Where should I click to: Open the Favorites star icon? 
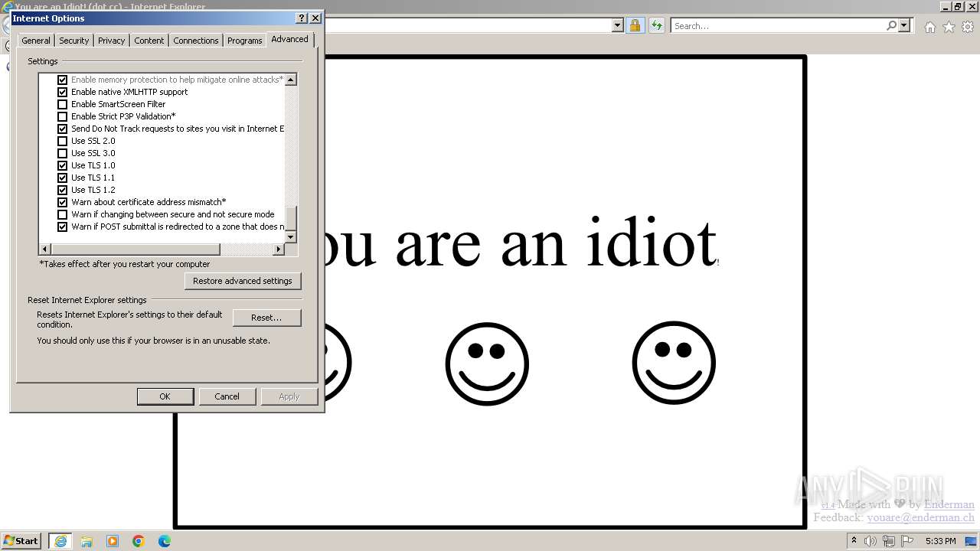[x=949, y=27]
